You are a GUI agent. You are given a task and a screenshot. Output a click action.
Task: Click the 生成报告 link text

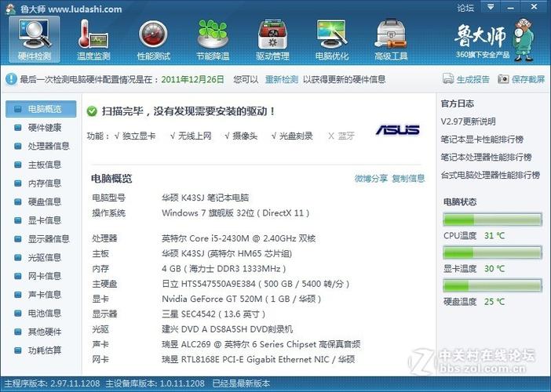[473, 79]
